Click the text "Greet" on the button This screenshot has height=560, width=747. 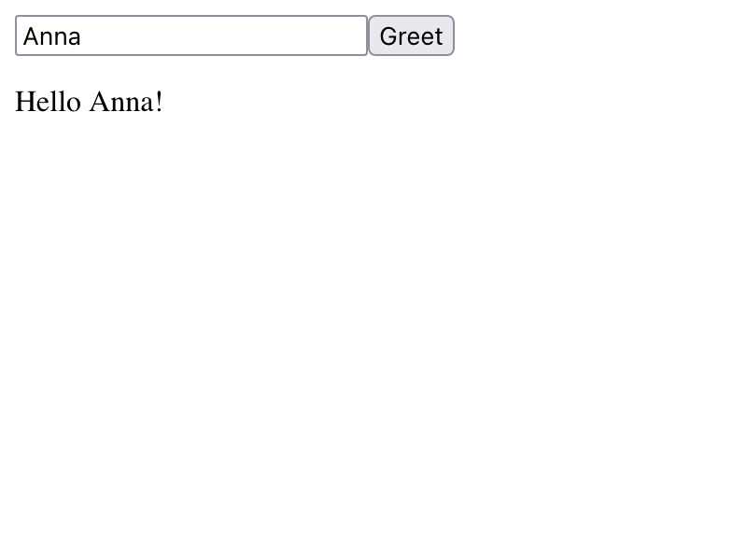tap(411, 36)
